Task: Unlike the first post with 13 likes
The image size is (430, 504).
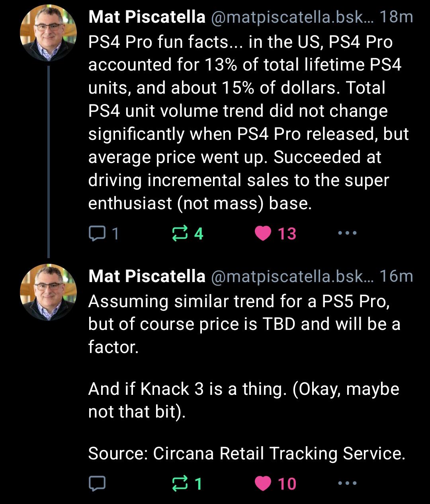Action: pos(263,233)
